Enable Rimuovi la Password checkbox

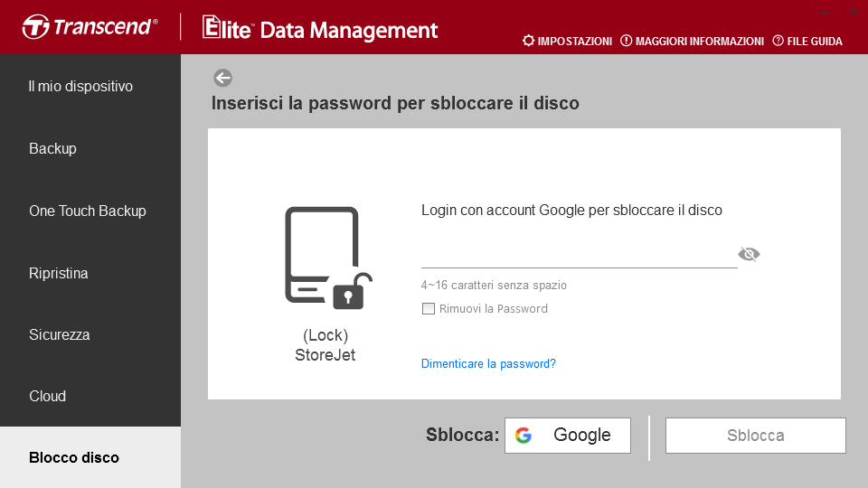pyautogui.click(x=429, y=309)
